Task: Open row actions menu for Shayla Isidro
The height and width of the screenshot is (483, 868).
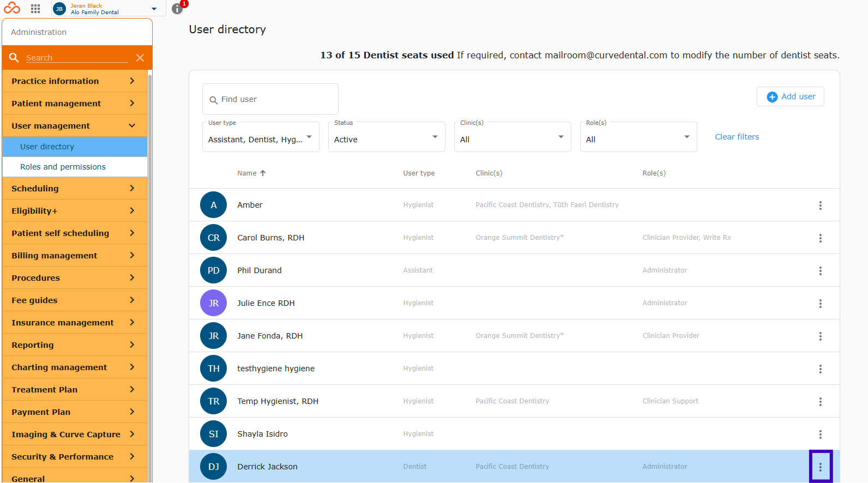Action: click(820, 434)
